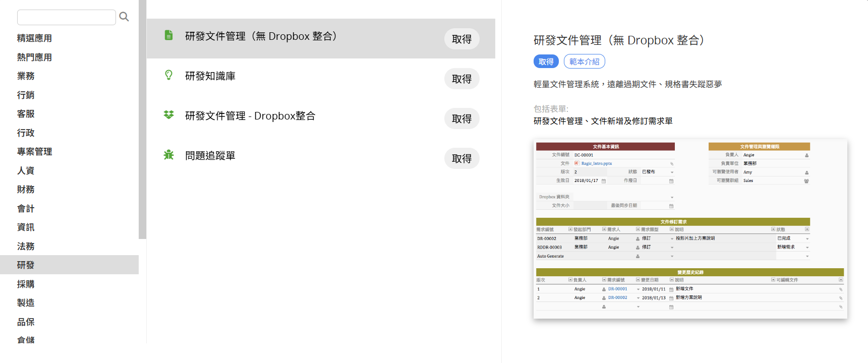
Task: Switch to 專案管理 category
Action: coord(34,152)
